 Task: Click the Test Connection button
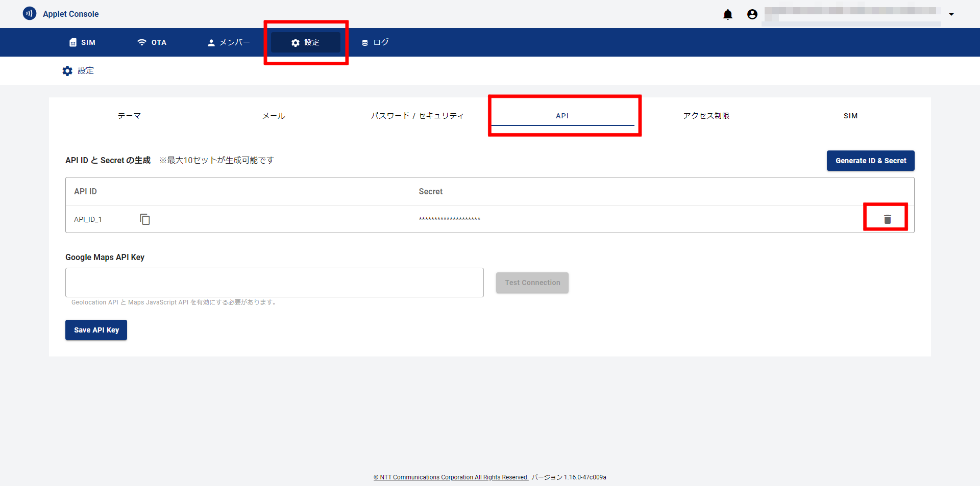(532, 283)
